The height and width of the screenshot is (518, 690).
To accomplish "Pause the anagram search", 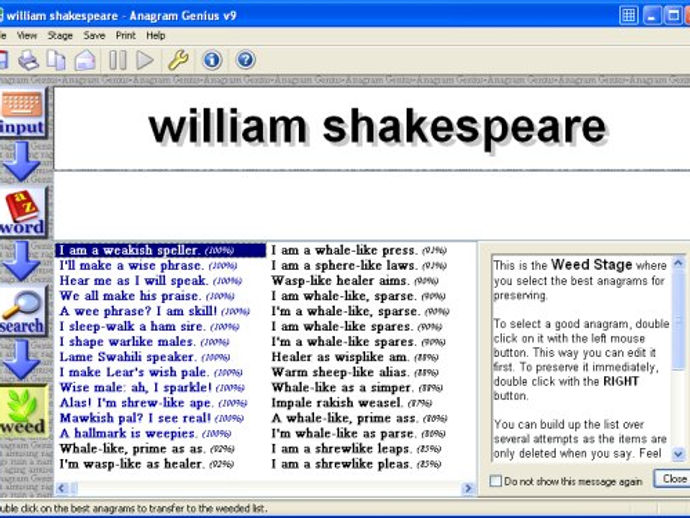I will pyautogui.click(x=118, y=60).
